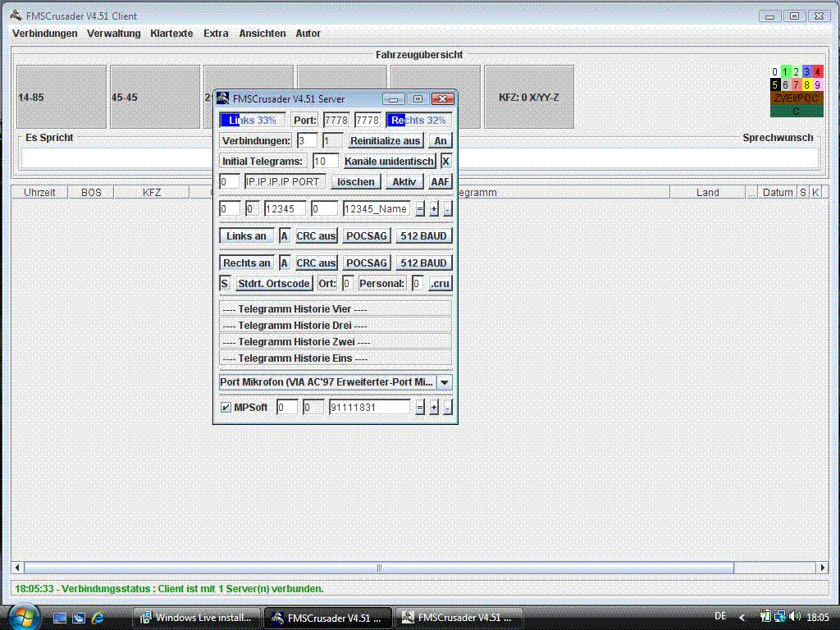Image resolution: width=840 pixels, height=630 pixels.
Task: Click the Verbindungen field showing 3
Action: coord(307,141)
